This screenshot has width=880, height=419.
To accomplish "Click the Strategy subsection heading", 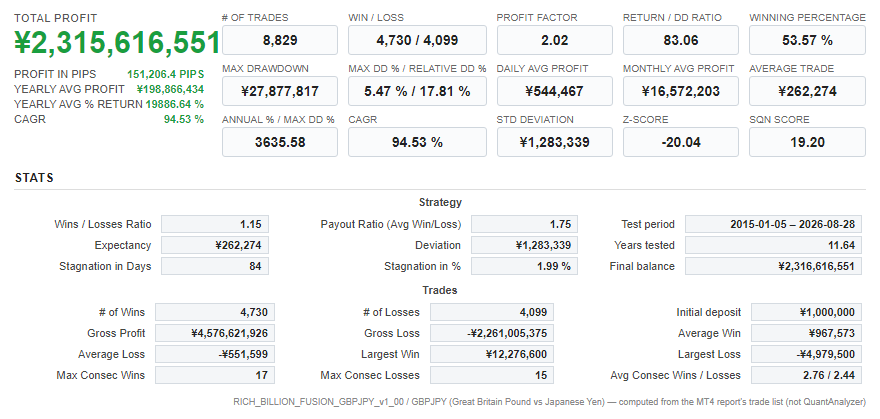I will (x=440, y=202).
